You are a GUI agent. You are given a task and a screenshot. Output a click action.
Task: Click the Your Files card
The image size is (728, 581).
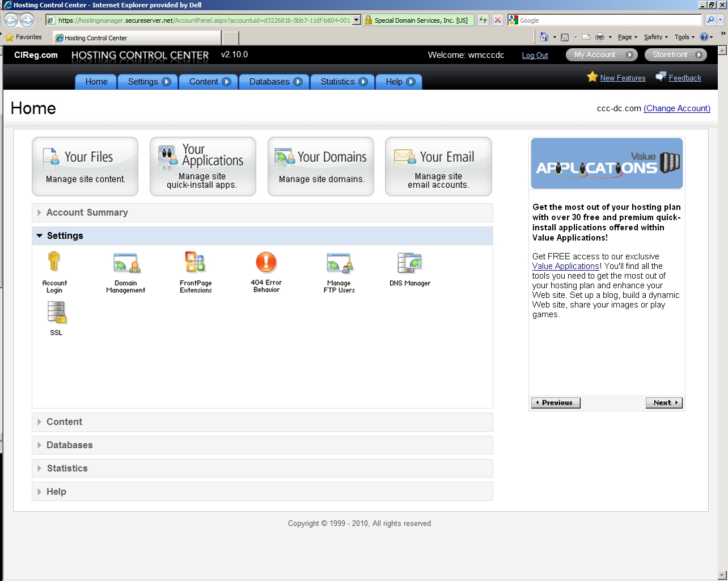(85, 167)
